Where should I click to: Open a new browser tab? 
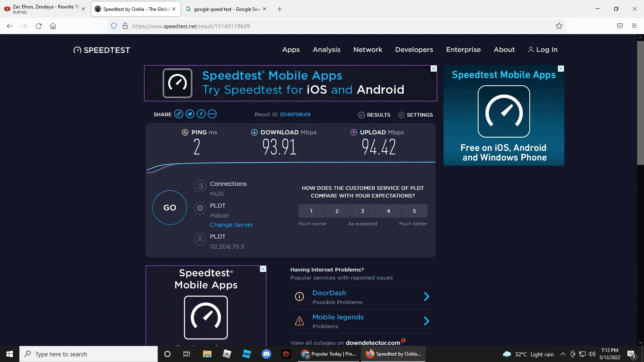click(279, 9)
